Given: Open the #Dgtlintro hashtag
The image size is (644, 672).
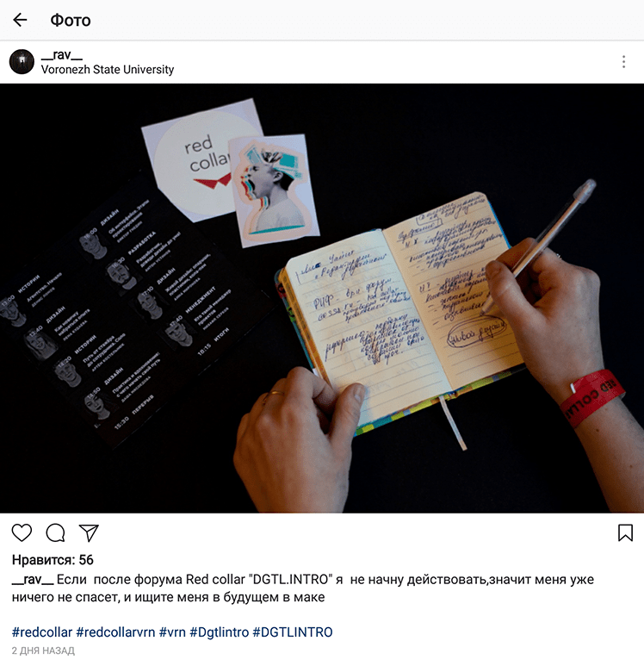Looking at the screenshot, I should click(x=220, y=632).
